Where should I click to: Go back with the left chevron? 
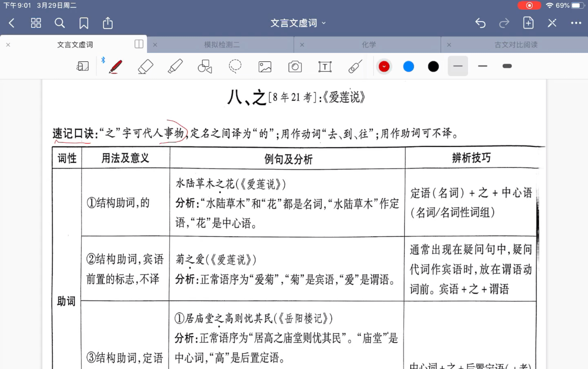11,23
